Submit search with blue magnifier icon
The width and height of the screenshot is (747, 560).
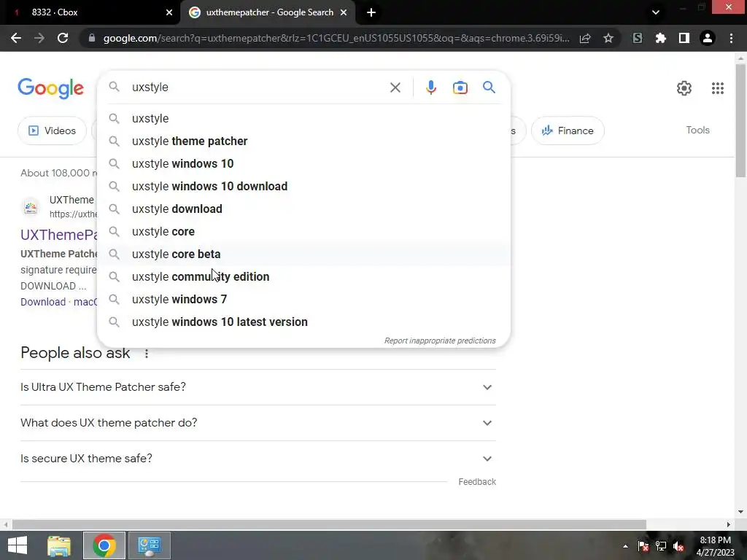489,87
